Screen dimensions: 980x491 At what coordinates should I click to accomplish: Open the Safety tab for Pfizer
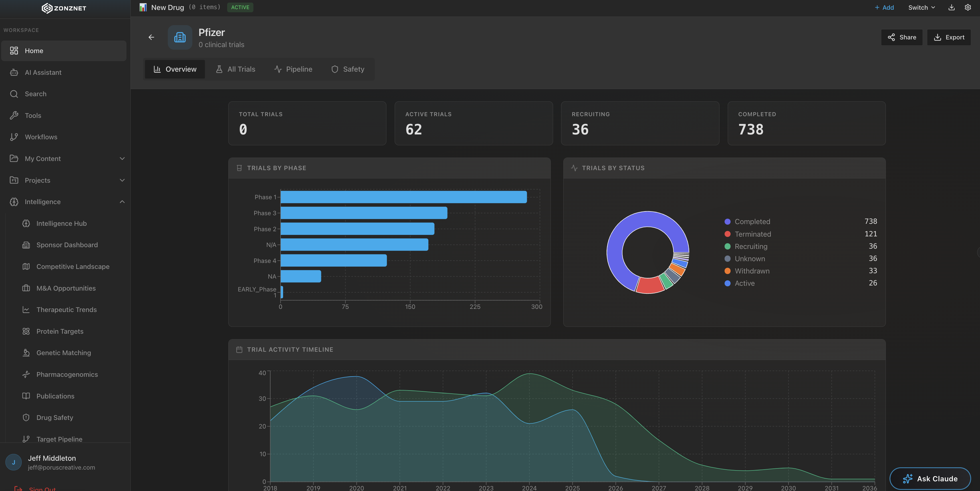click(x=347, y=69)
